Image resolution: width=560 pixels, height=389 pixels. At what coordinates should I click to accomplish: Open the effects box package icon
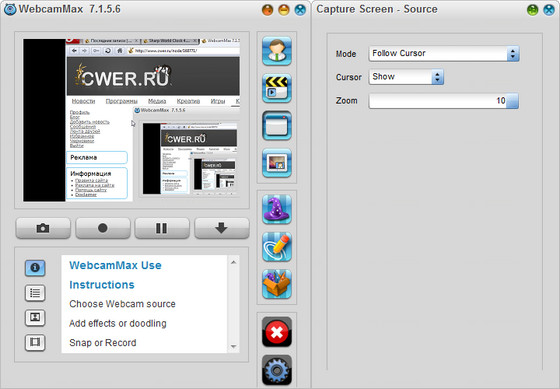tap(277, 284)
